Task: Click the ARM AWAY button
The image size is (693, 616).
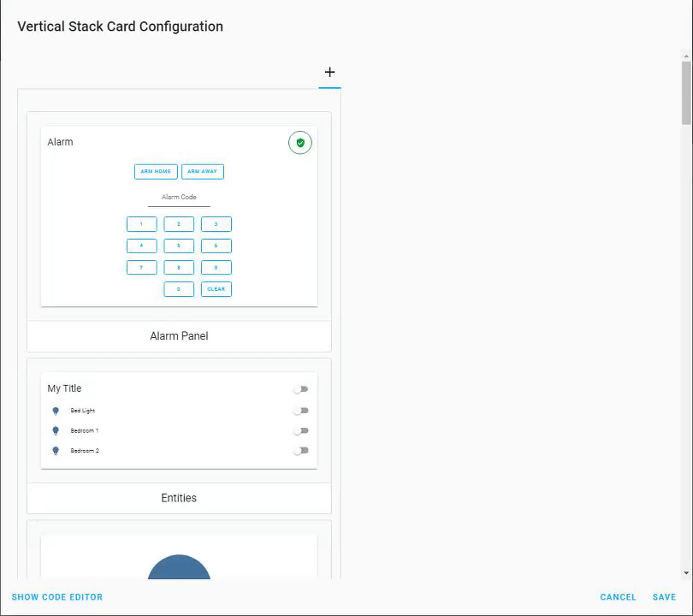Action: 203,171
